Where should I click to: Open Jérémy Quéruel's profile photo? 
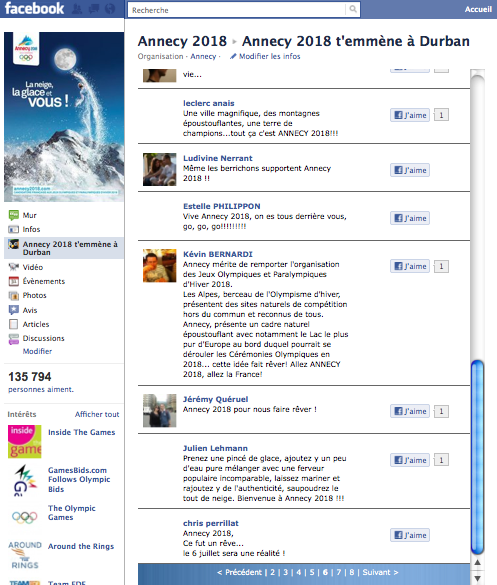click(160, 410)
